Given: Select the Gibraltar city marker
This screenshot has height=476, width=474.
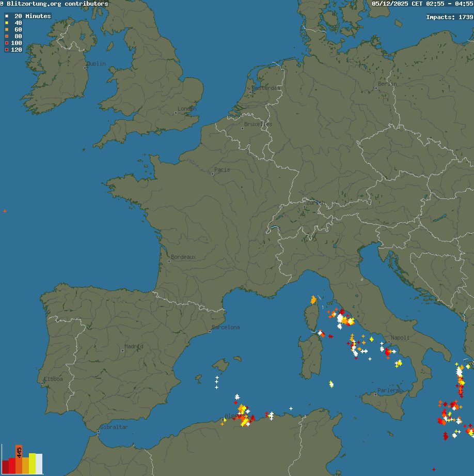Looking at the screenshot, I should [98, 431].
